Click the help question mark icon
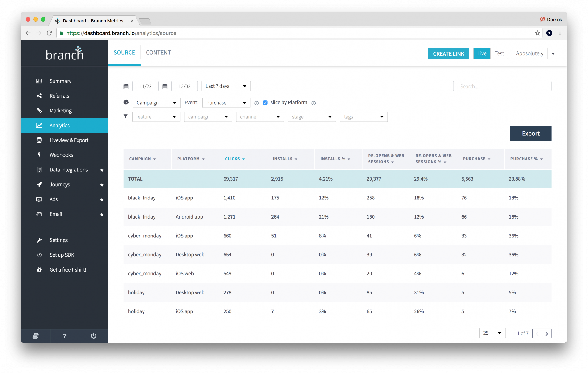 click(x=65, y=336)
